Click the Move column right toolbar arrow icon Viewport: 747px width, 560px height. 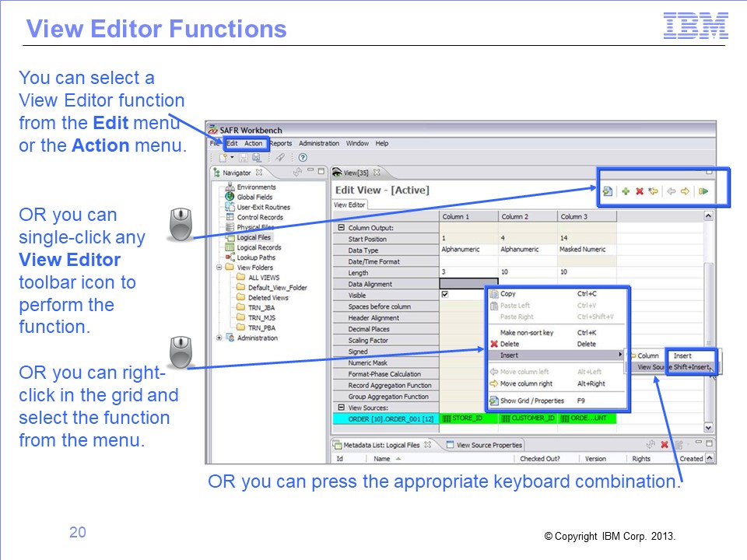pyautogui.click(x=685, y=191)
